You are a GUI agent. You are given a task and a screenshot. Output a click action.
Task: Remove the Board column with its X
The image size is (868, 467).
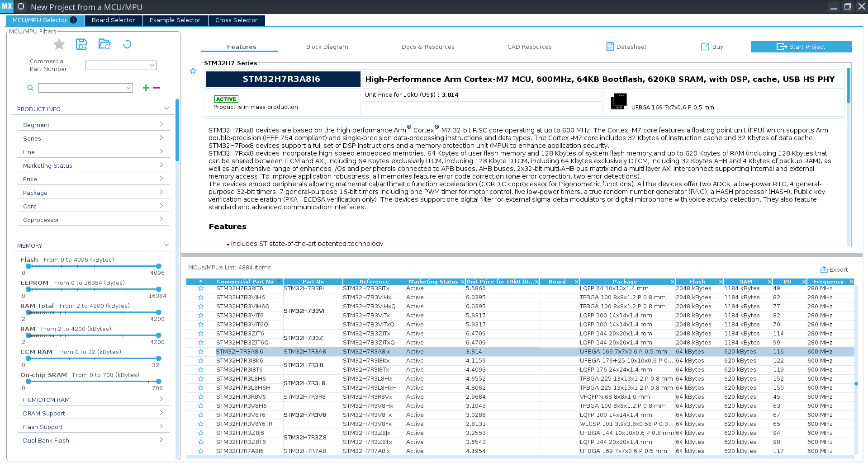(x=576, y=282)
